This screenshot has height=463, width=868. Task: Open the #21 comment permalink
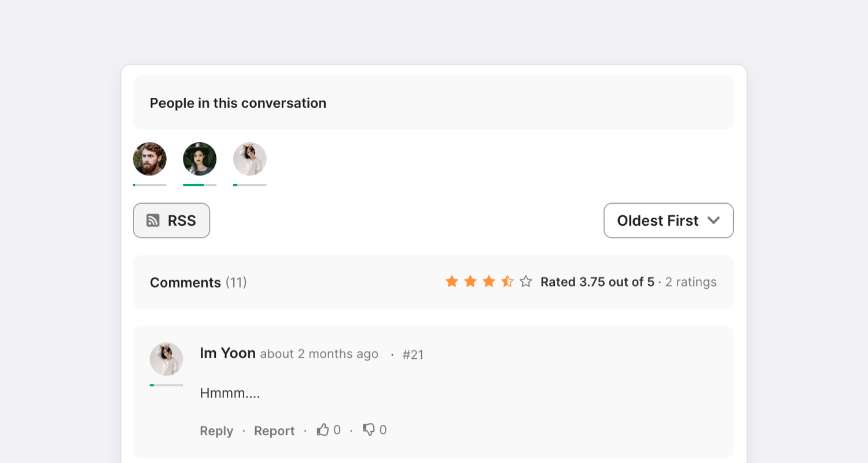coord(413,355)
